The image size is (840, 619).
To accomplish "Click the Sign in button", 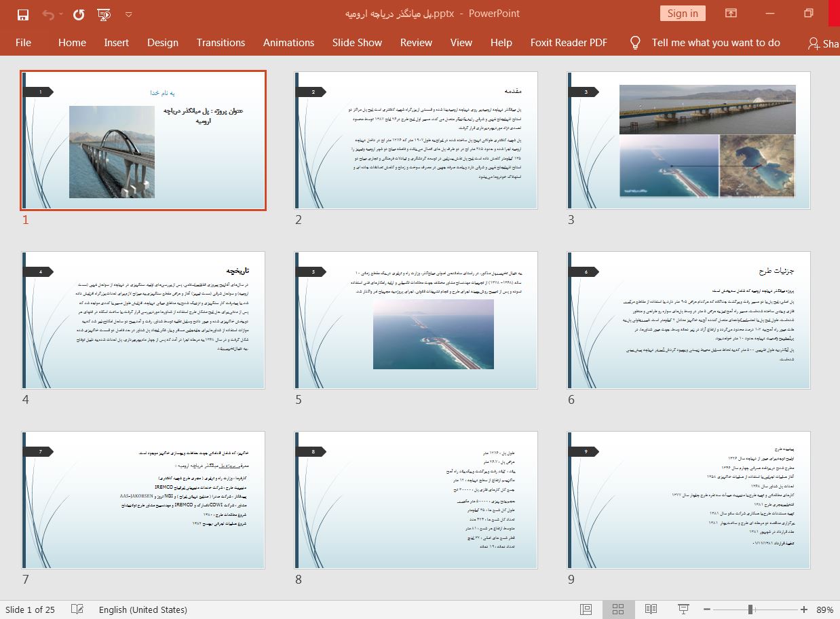I will click(x=682, y=14).
